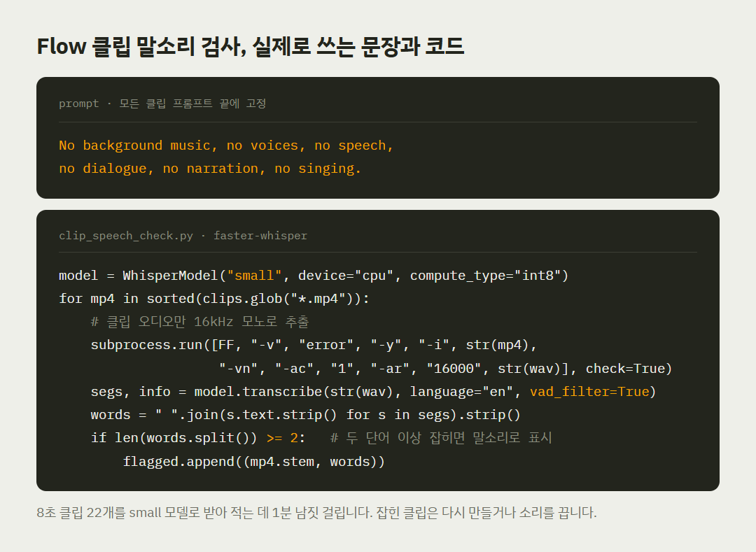Click the file label "clip_speech_check.py · faster-whisper"
756x552 pixels.
[183, 236]
